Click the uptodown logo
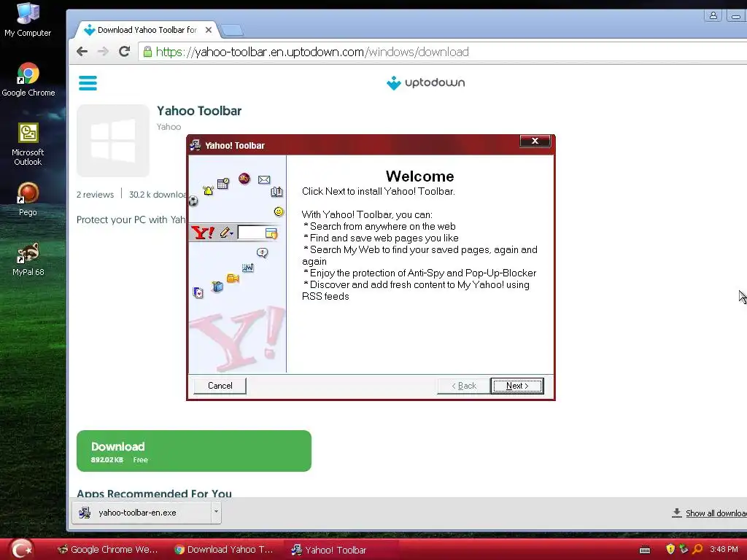 425,83
